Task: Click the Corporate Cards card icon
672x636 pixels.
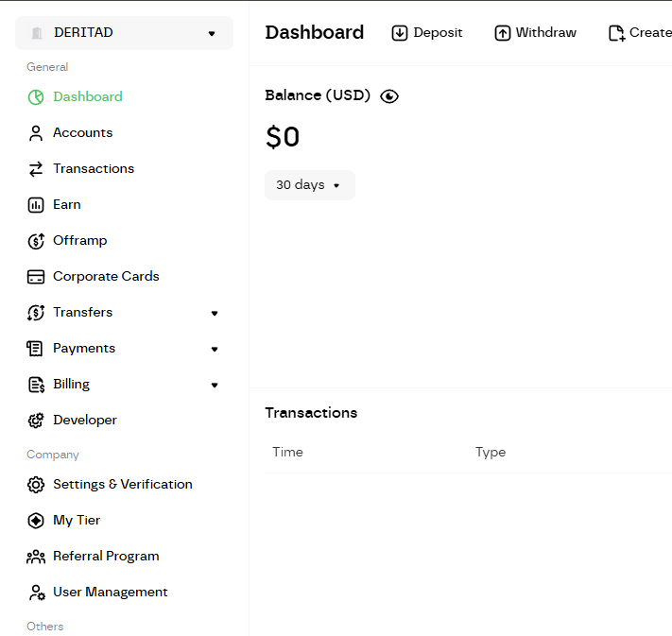Action: pyautogui.click(x=36, y=277)
